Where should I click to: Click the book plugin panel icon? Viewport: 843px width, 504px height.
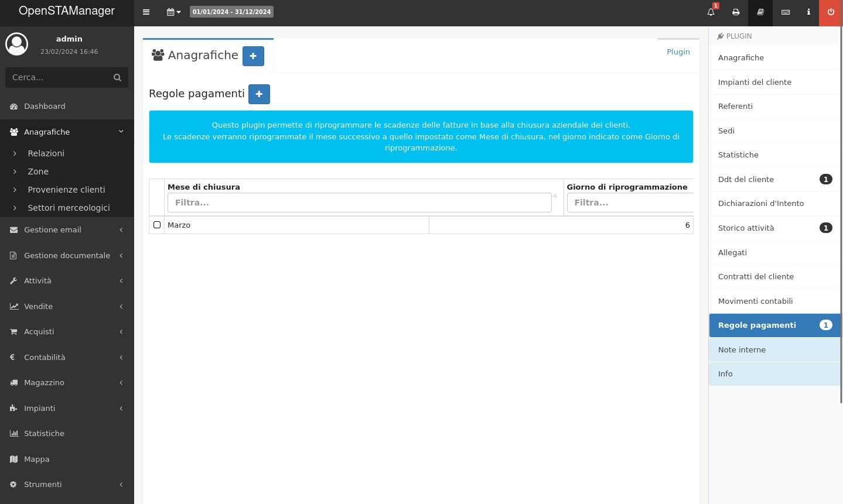[x=760, y=12]
